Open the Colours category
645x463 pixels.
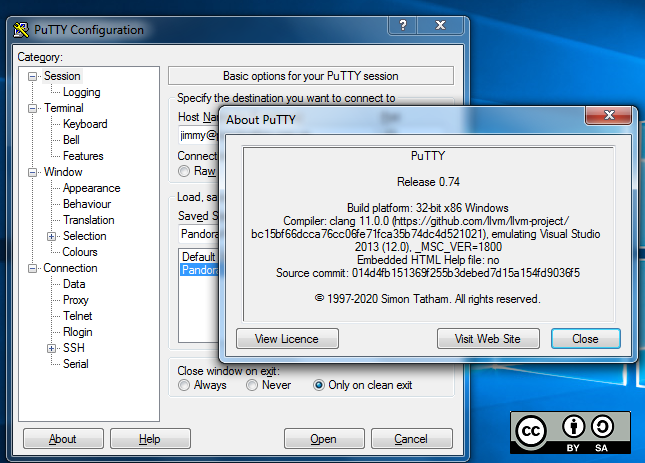[80, 252]
